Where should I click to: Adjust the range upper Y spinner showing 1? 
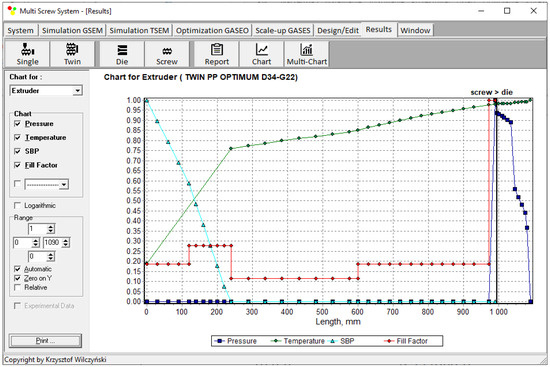(x=51, y=229)
